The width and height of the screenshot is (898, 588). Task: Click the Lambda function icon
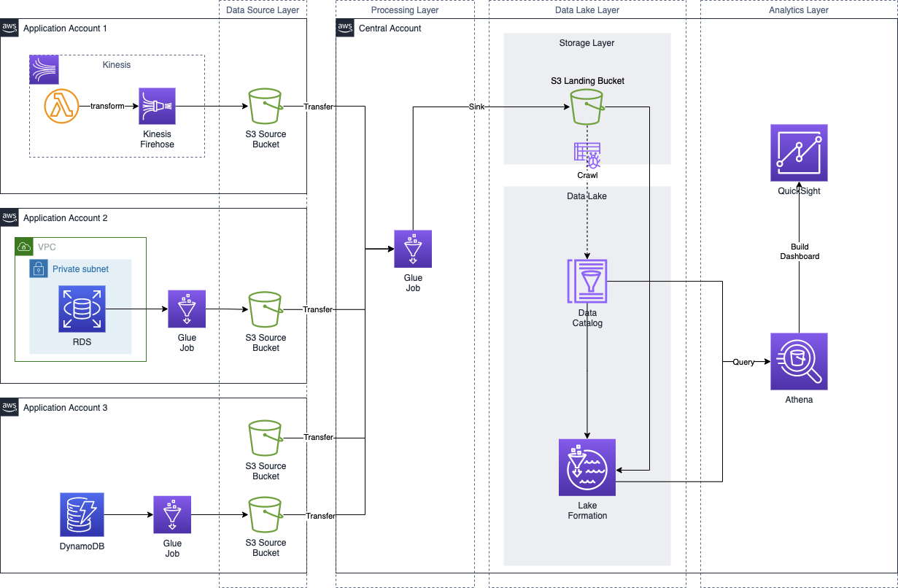click(x=63, y=107)
